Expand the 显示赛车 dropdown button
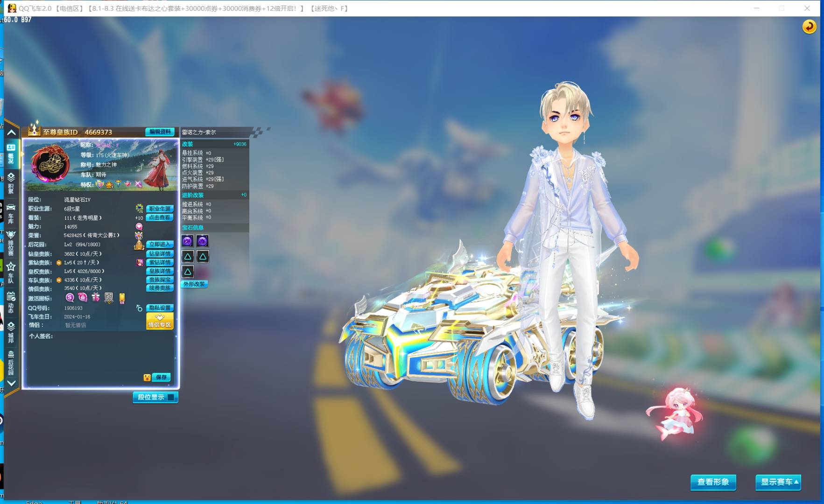The image size is (824, 504). [778, 482]
